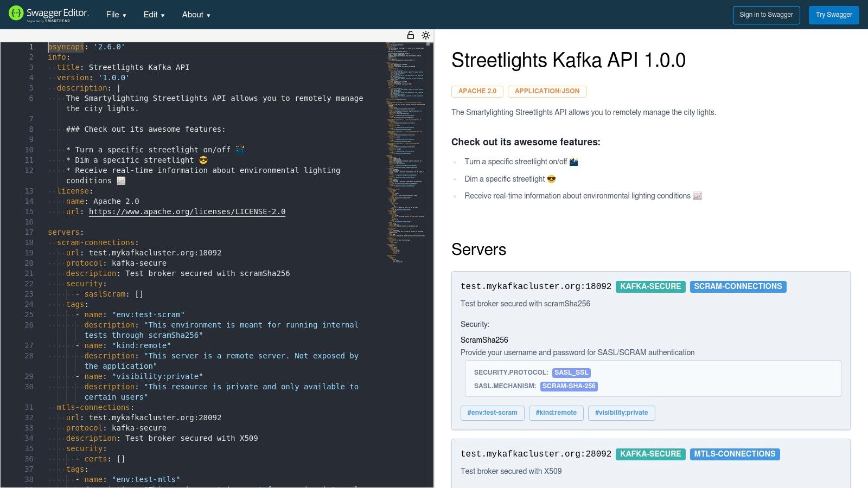The width and height of the screenshot is (868, 488).
Task: Click the APACHE 2.0 license badge
Action: pyautogui.click(x=477, y=91)
